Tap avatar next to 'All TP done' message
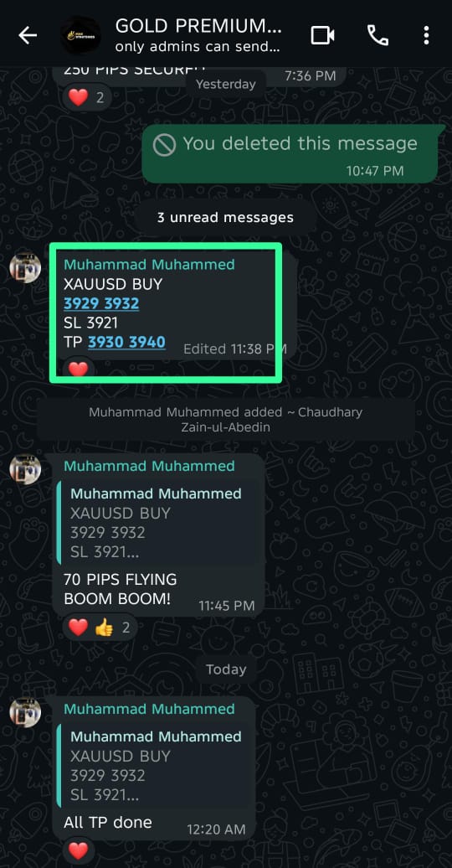Image resolution: width=452 pixels, height=868 pixels. click(25, 712)
